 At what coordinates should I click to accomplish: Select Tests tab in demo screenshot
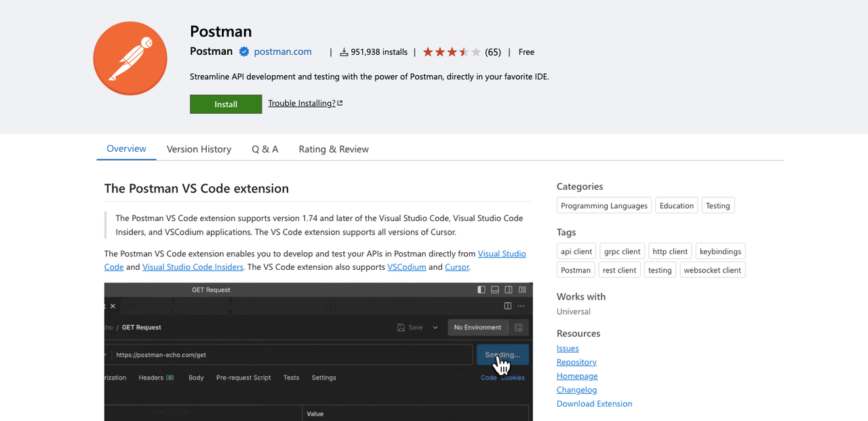tap(292, 378)
